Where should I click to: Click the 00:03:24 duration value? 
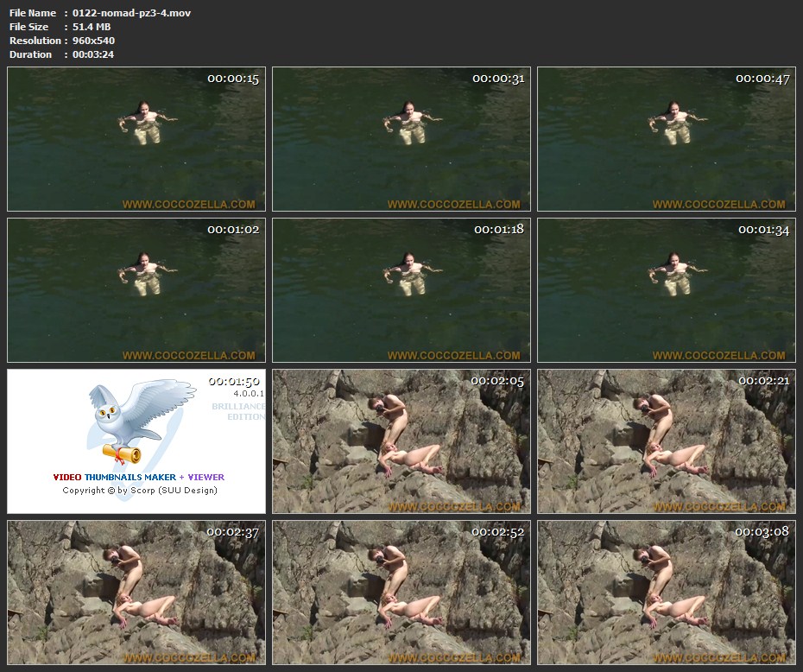pyautogui.click(x=93, y=54)
